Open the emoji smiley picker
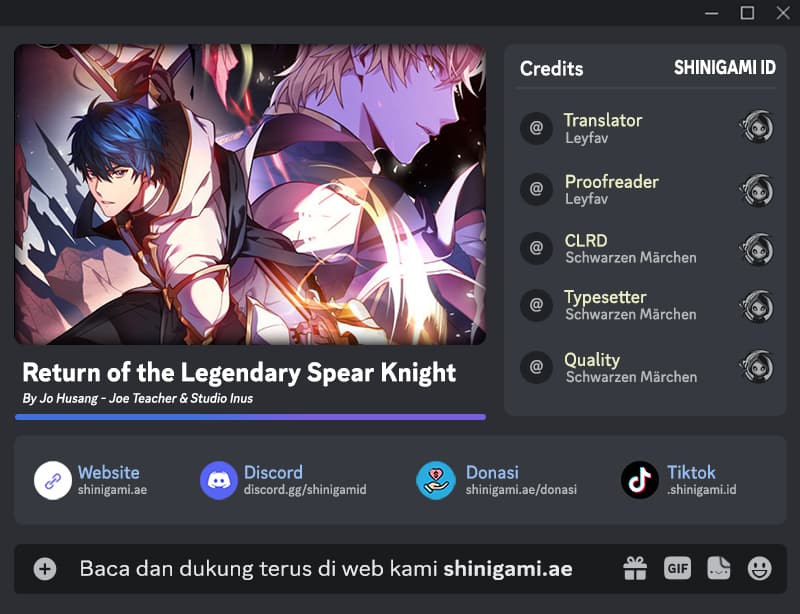800x614 pixels. click(x=760, y=569)
